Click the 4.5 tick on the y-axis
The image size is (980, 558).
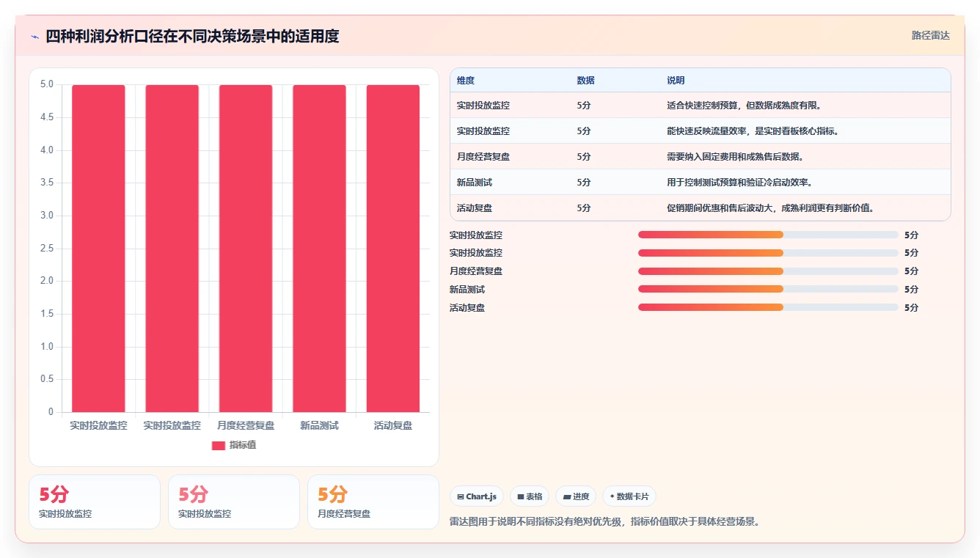coord(47,117)
